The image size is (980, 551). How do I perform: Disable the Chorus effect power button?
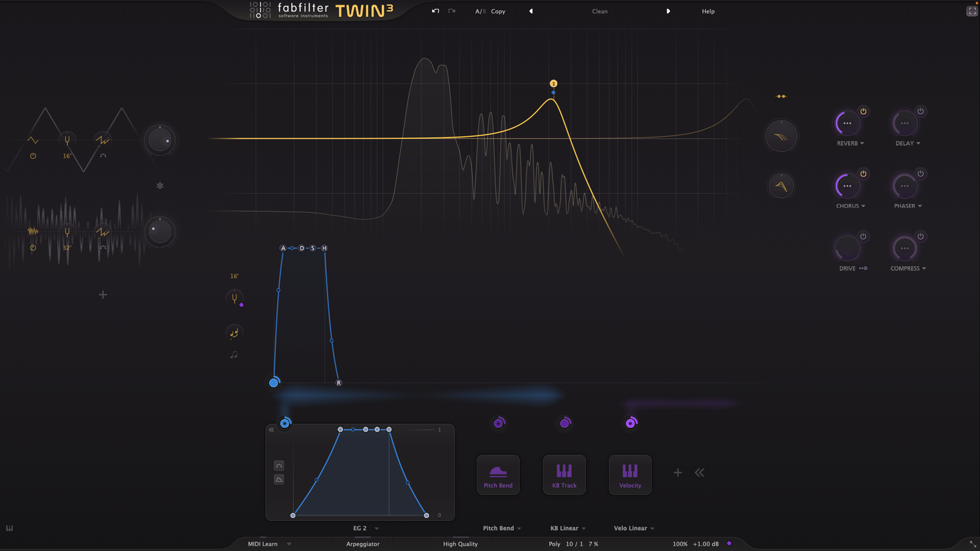tap(863, 174)
